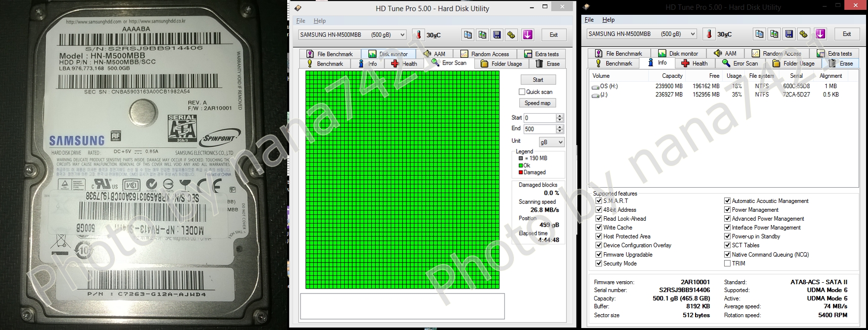This screenshot has height=330, width=868.
Task: Click empty log box below scan grid
Action: [x=402, y=306]
